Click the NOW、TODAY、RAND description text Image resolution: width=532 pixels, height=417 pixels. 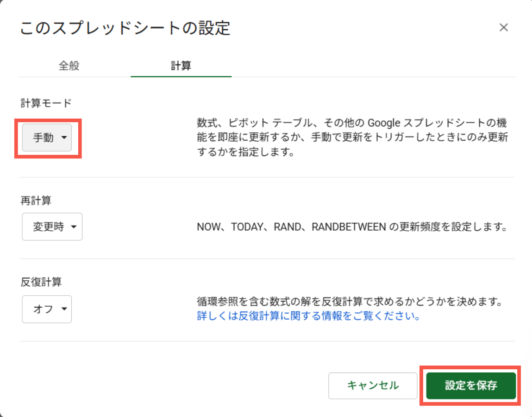click(x=352, y=227)
